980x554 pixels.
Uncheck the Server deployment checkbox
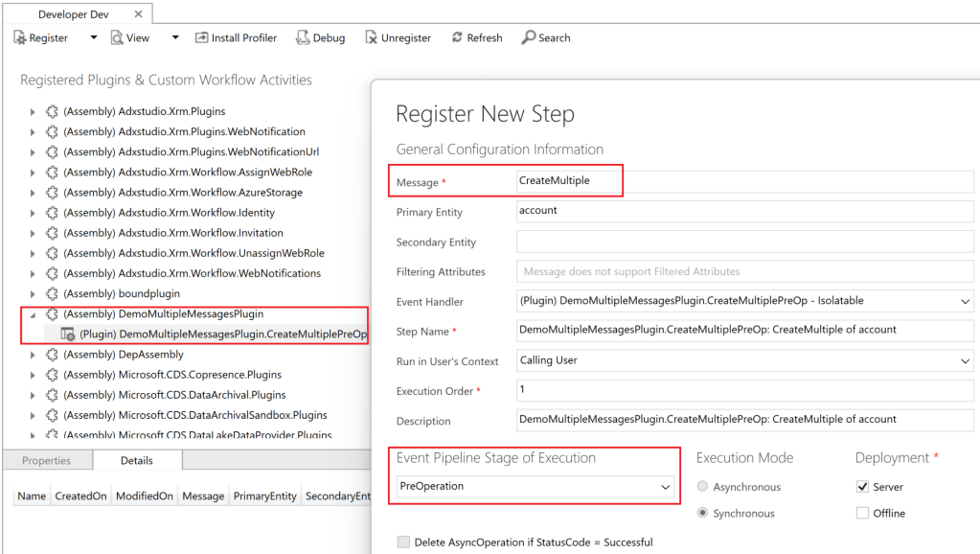pos(862,487)
